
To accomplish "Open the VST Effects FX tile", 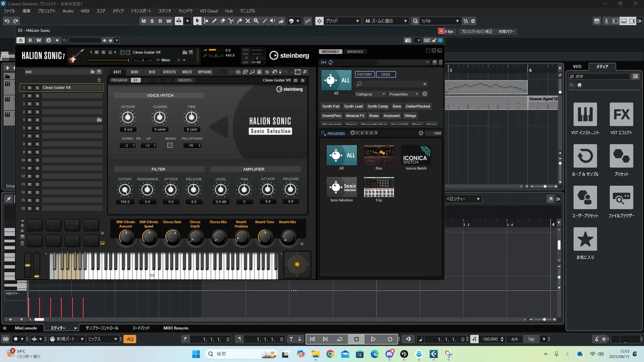I will 621,115.
